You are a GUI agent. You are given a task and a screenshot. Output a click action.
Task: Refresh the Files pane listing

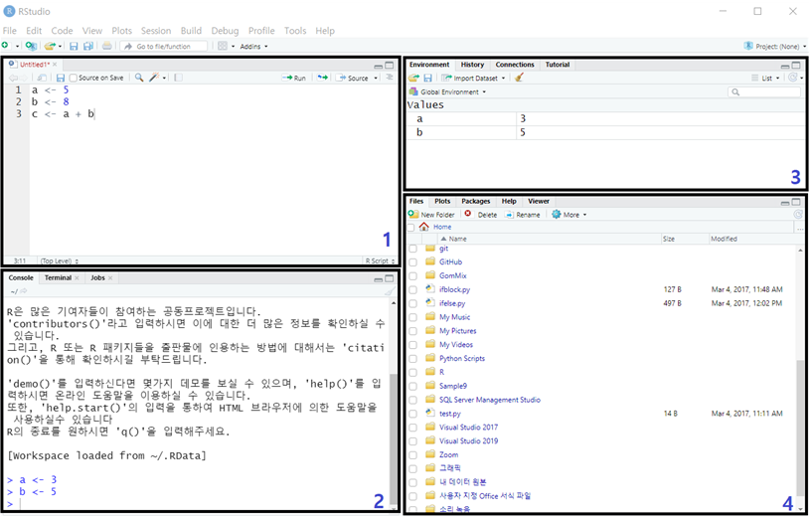(x=798, y=214)
